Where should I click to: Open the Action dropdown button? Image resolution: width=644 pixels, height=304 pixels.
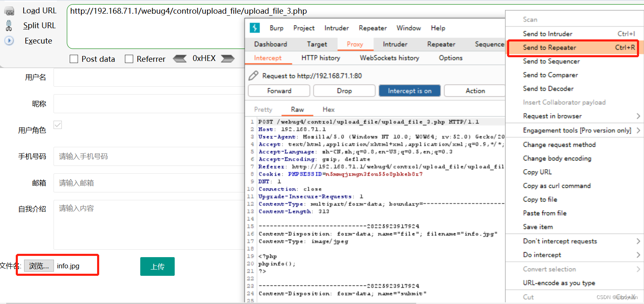(x=475, y=90)
